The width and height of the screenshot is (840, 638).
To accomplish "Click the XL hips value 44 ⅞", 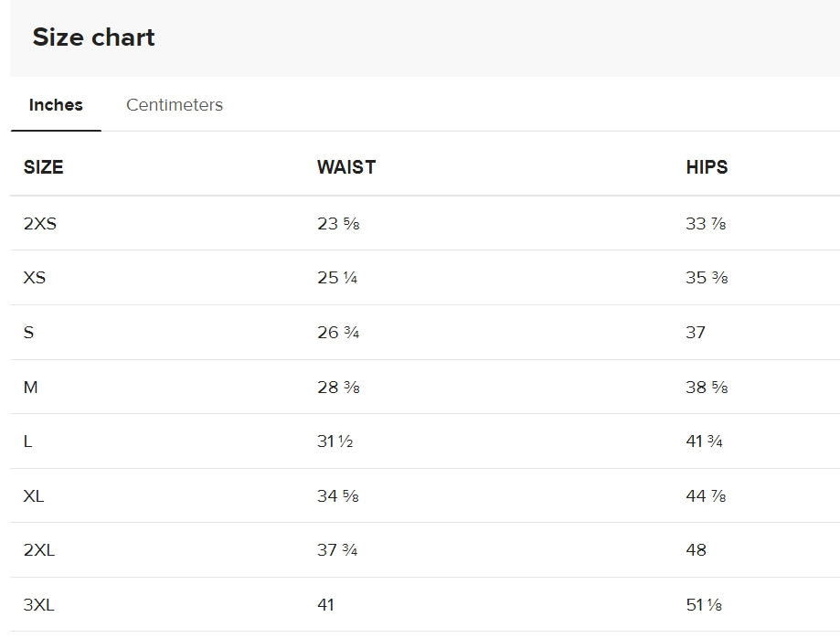I will (x=706, y=496).
